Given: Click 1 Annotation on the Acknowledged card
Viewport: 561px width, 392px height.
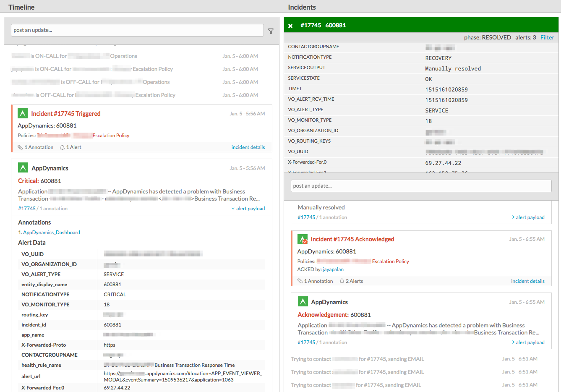Looking at the screenshot, I should tap(318, 281).
